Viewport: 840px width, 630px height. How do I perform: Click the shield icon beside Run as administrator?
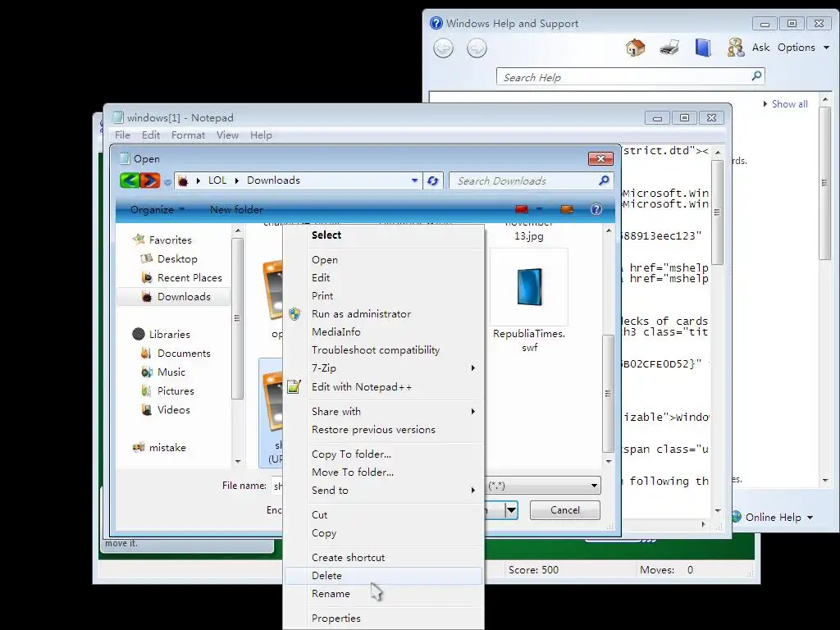click(x=294, y=314)
